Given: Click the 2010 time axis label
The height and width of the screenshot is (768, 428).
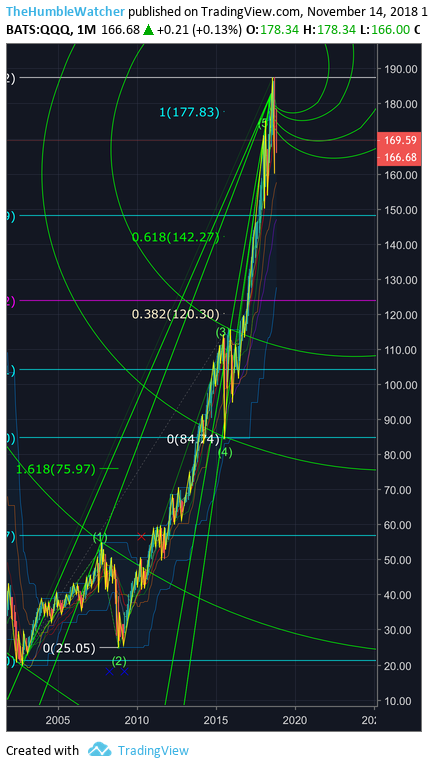Looking at the screenshot, I should 137,720.
